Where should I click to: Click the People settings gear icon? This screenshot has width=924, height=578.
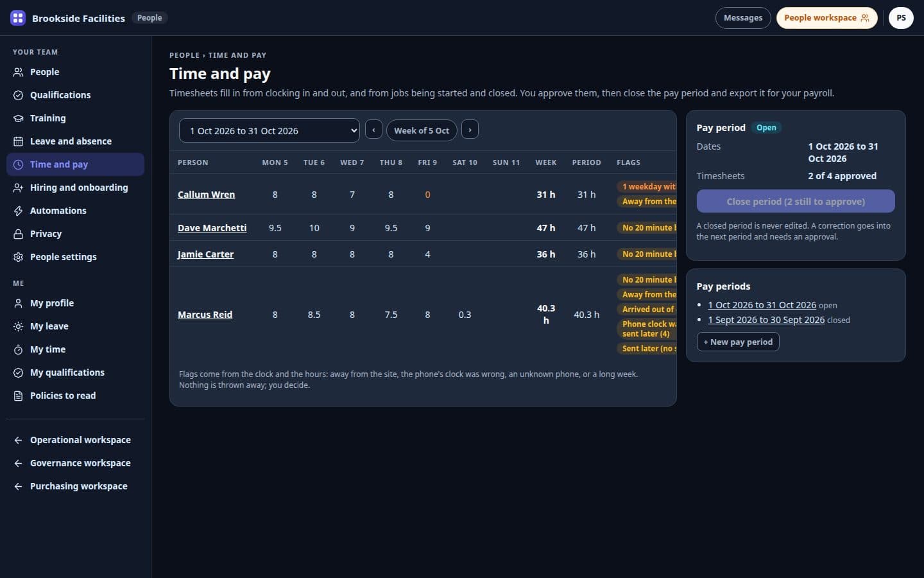[18, 257]
